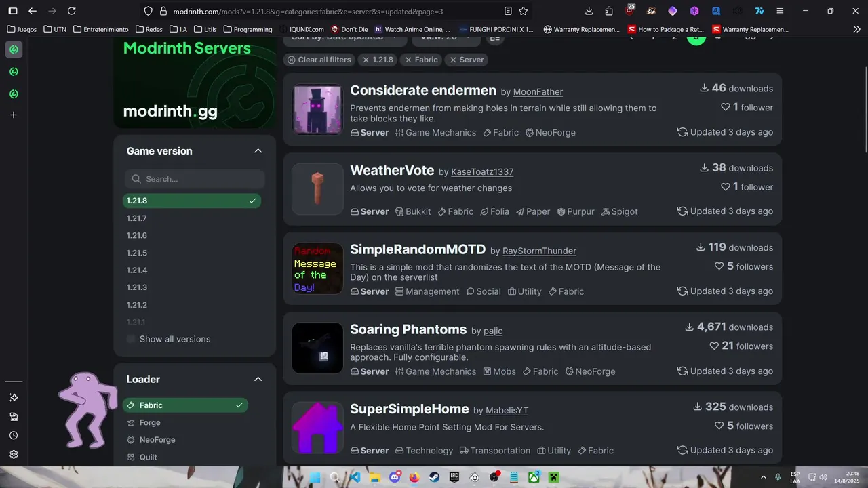Open the Juegos bookmarks folder
Viewport: 868px width, 488px height.
point(22,29)
